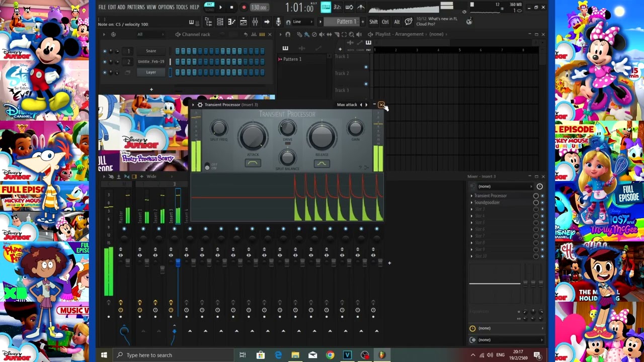Screen dimensions: 644x362
Task: Mute playlist Track 2 with its LED
Action: click(x=366, y=84)
